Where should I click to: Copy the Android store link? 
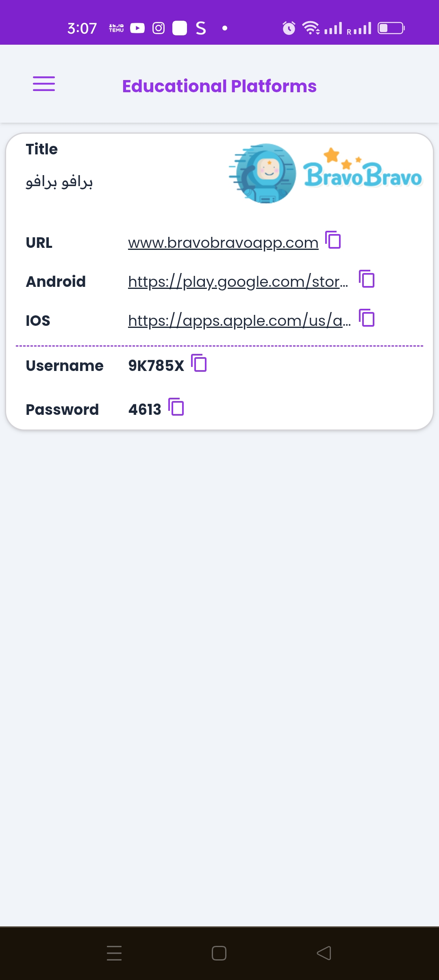(367, 279)
